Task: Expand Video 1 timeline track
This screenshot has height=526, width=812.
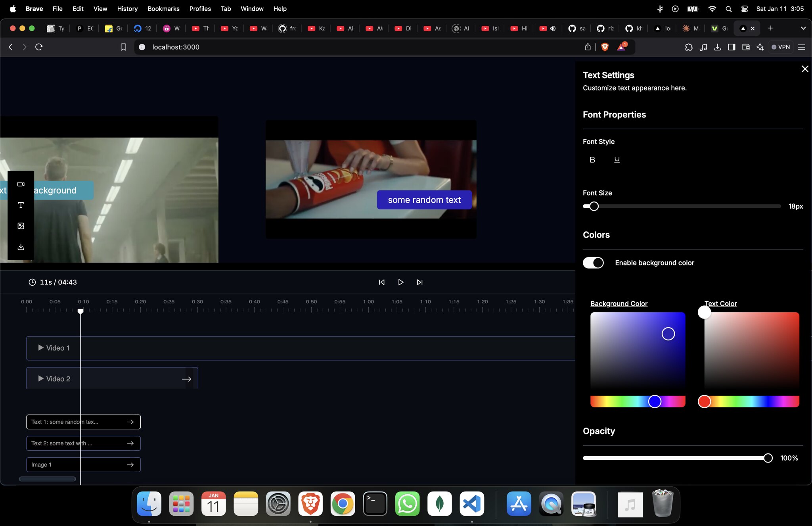Action: tap(40, 348)
